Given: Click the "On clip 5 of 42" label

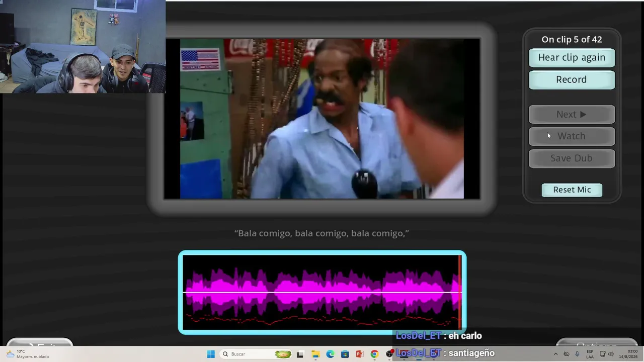Looking at the screenshot, I should pos(572,39).
